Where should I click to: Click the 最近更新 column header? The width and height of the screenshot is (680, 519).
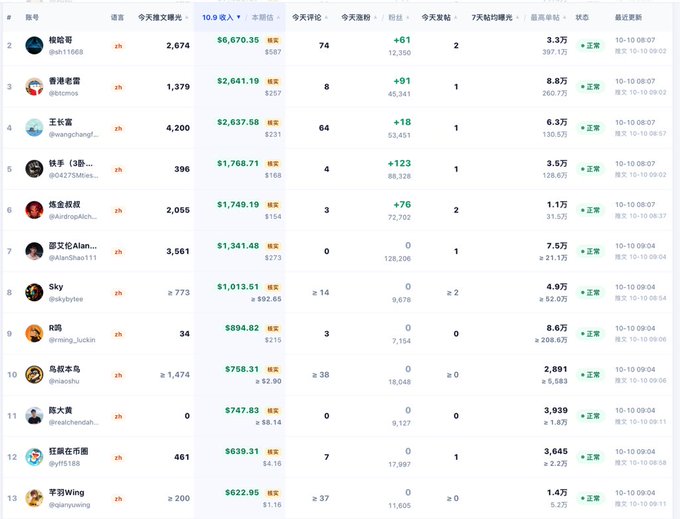pyautogui.click(x=628, y=17)
